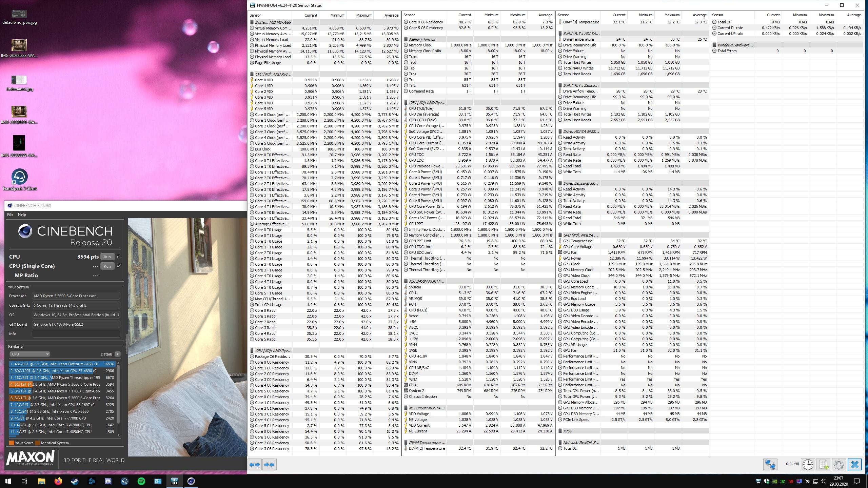Click the network remote monitoring computers icon
The width and height of the screenshot is (868, 488).
(770, 464)
